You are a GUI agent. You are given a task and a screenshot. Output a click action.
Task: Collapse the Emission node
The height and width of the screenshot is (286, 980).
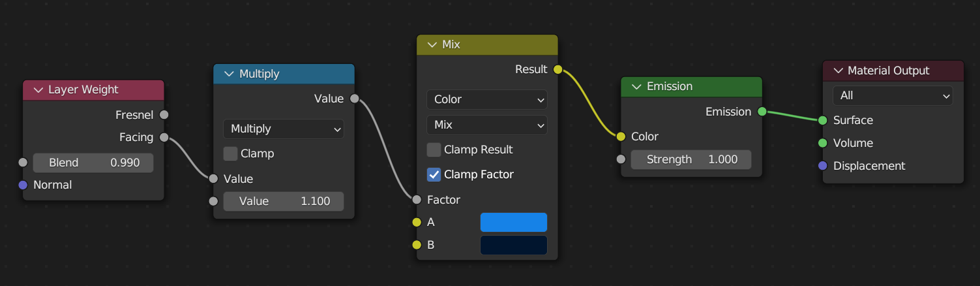click(x=636, y=86)
